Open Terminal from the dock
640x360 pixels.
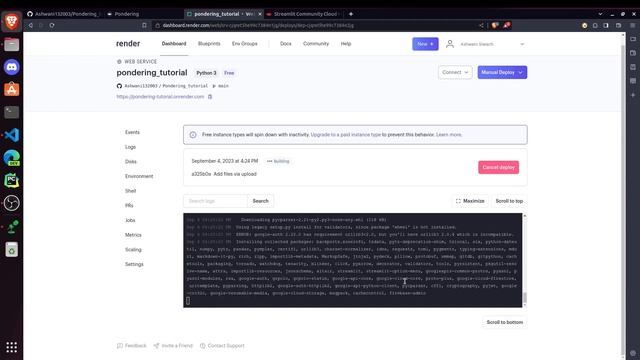point(11,112)
